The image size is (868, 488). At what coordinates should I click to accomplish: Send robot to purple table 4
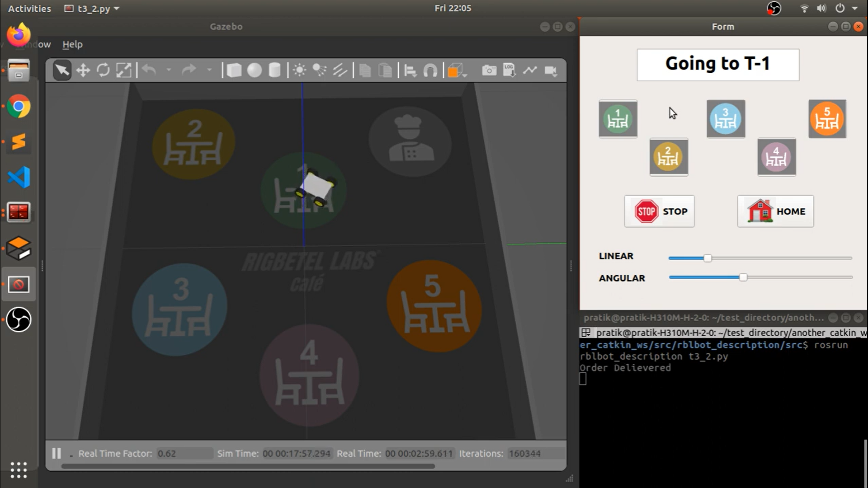776,157
